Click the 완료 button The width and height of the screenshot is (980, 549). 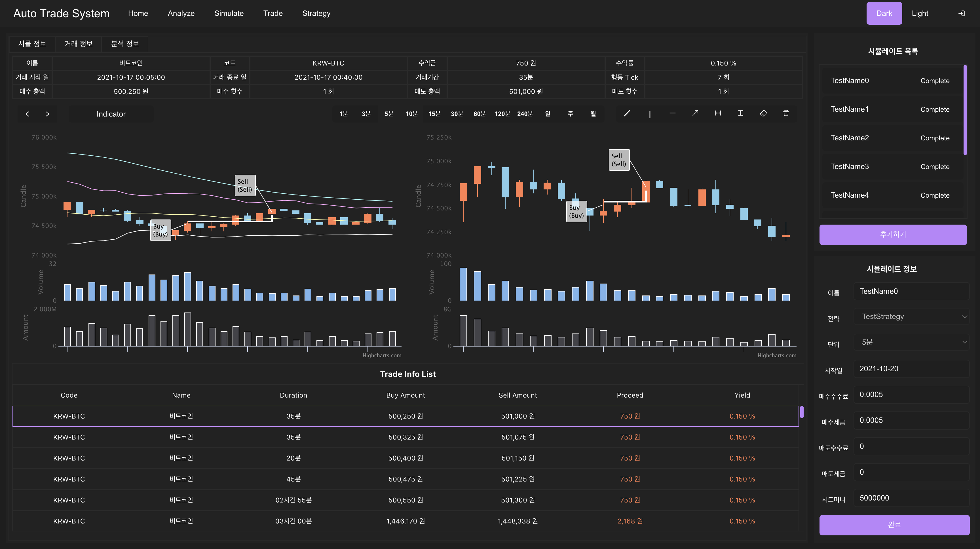(x=894, y=525)
